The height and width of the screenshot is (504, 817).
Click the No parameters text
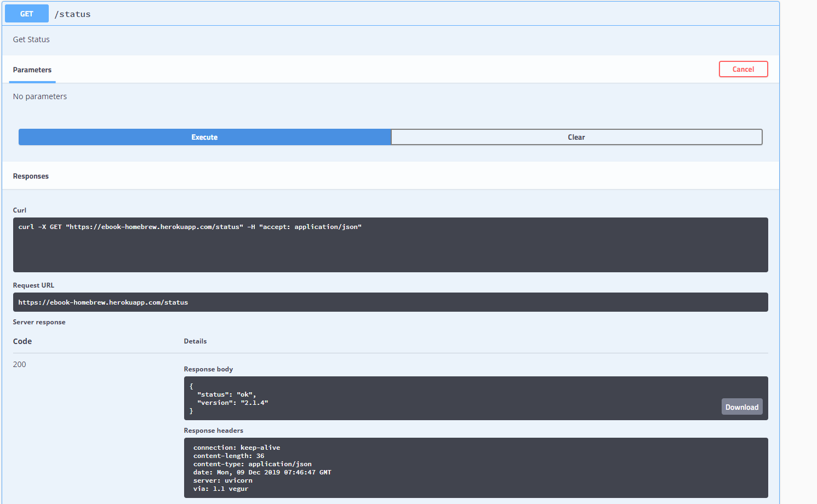(40, 96)
